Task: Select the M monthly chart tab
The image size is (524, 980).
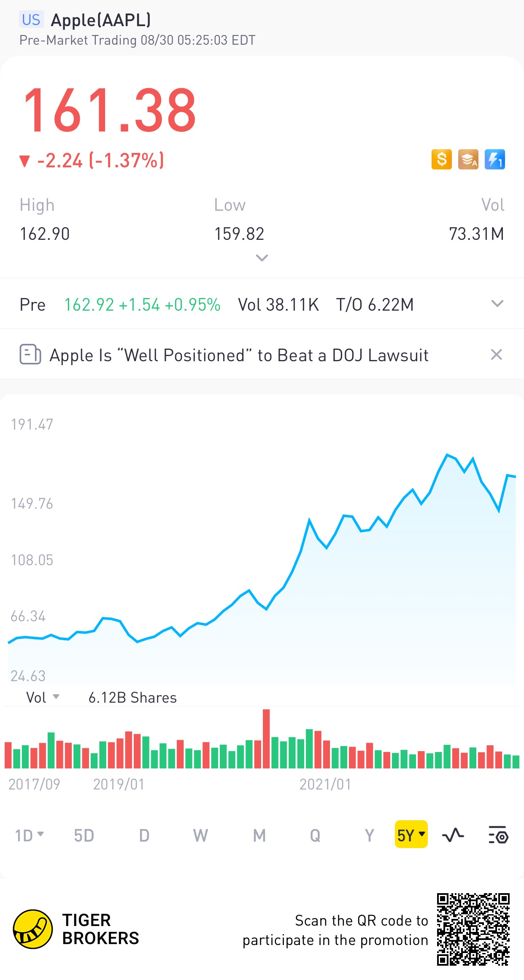Action: (x=259, y=835)
